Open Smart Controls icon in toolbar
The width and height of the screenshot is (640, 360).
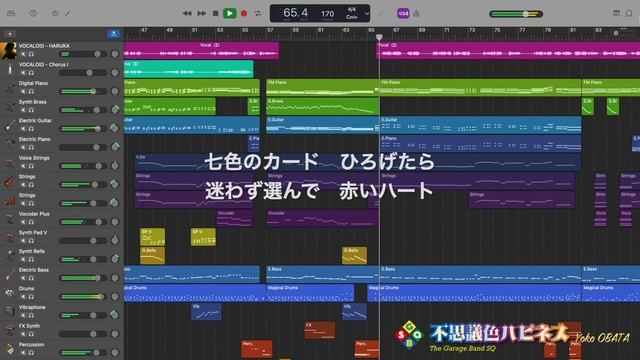tap(55, 13)
